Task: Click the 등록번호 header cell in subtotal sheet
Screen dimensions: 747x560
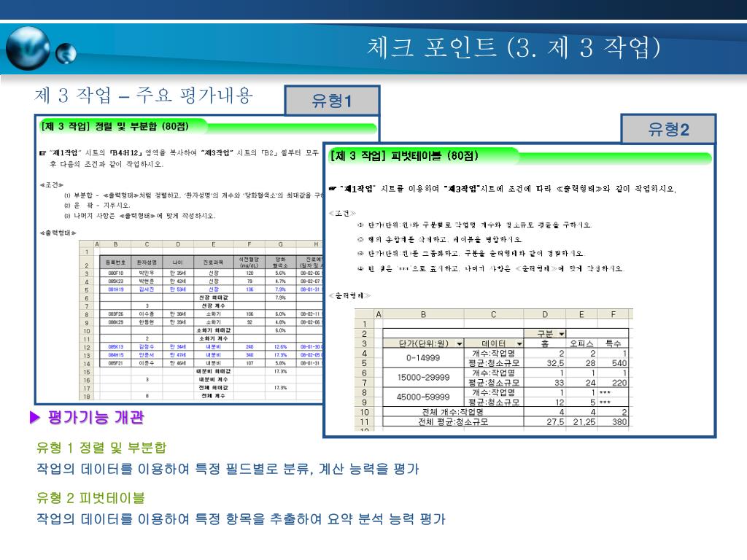Action: click(116, 262)
